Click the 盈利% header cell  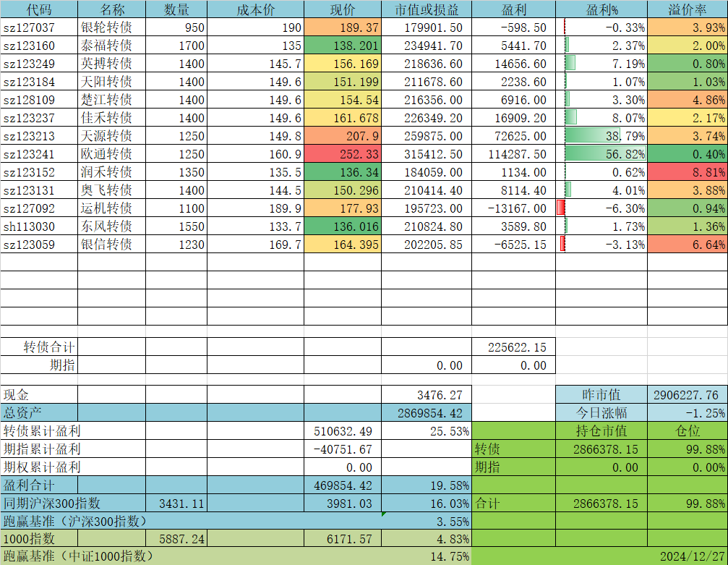[601, 9]
